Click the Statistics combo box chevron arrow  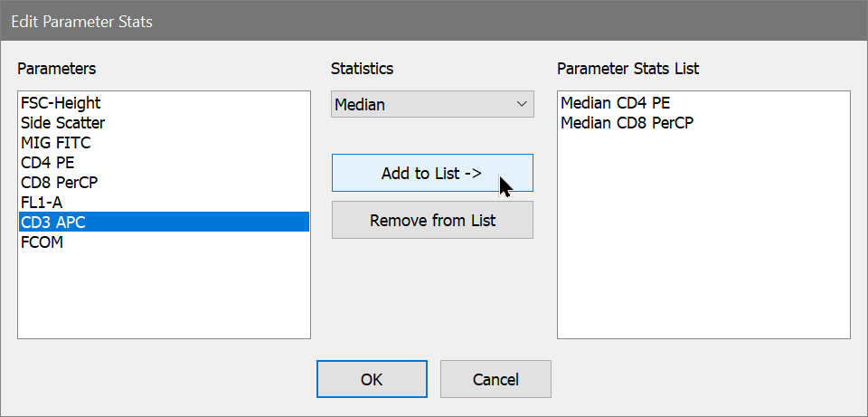point(522,105)
